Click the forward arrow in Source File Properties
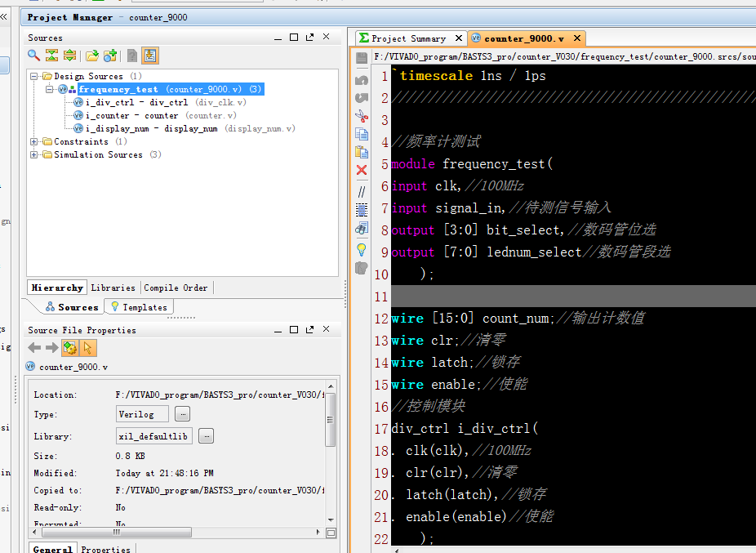Screen dimensions: 756x553 point(52,347)
